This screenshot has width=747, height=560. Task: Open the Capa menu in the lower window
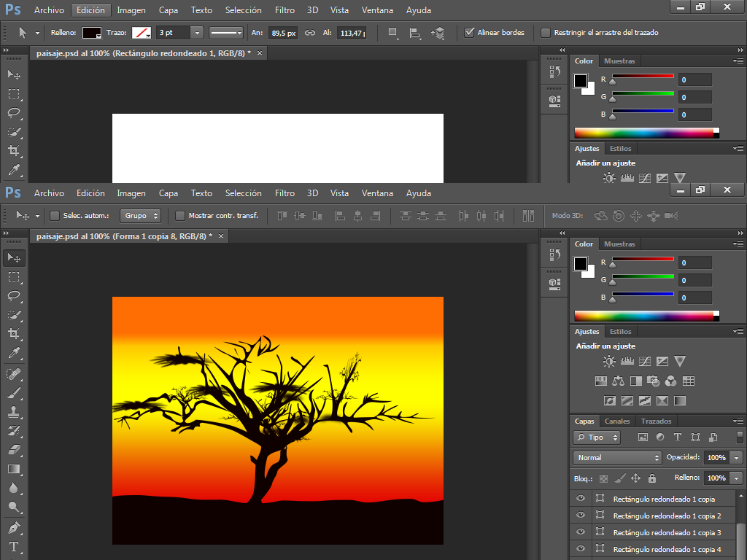click(169, 192)
